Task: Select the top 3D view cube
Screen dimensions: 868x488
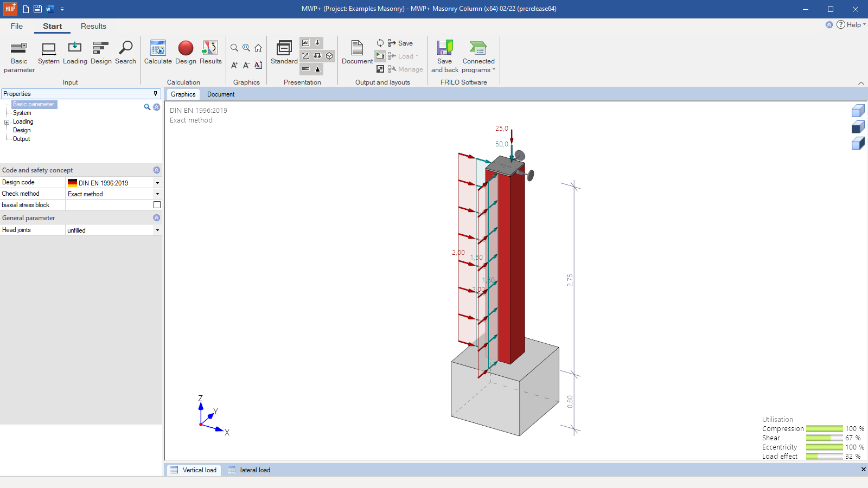Action: [858, 111]
